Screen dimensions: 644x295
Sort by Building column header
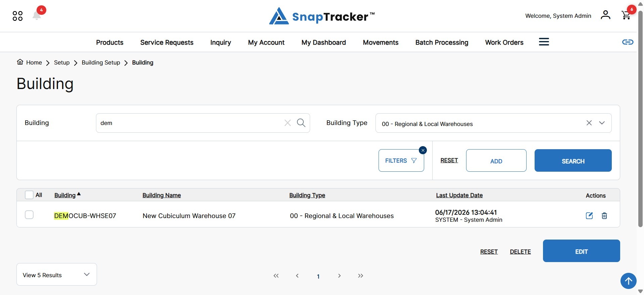pyautogui.click(x=65, y=195)
